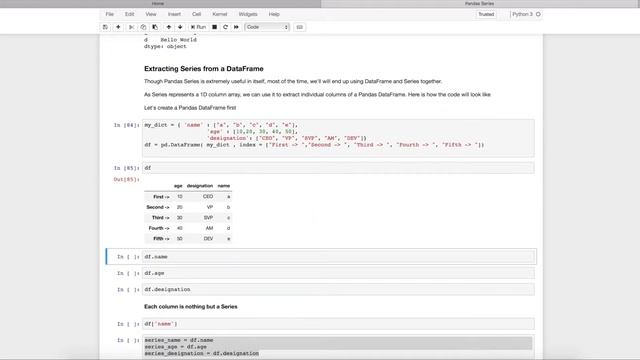
Task: Click the 'designation' column header
Action: pyautogui.click(x=200, y=186)
